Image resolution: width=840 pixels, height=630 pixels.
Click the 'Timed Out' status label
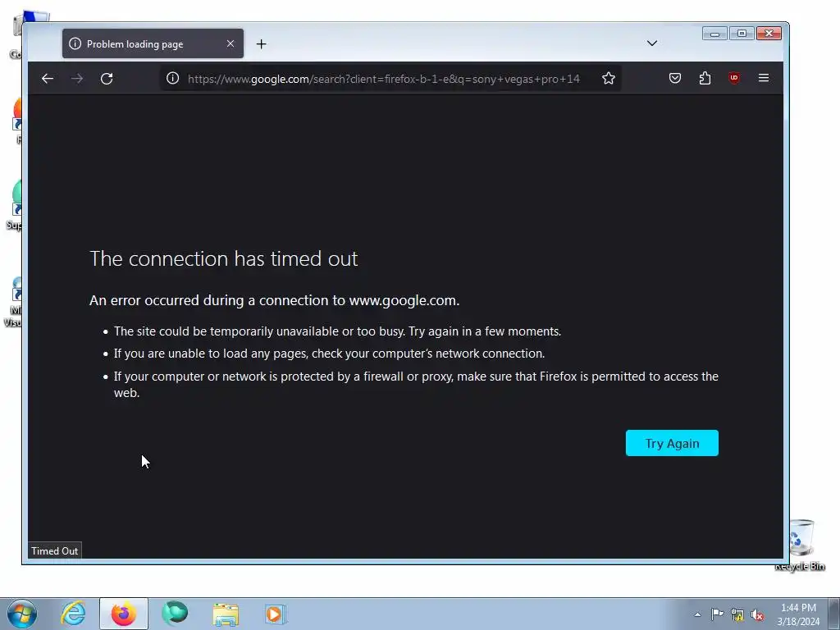click(x=55, y=550)
